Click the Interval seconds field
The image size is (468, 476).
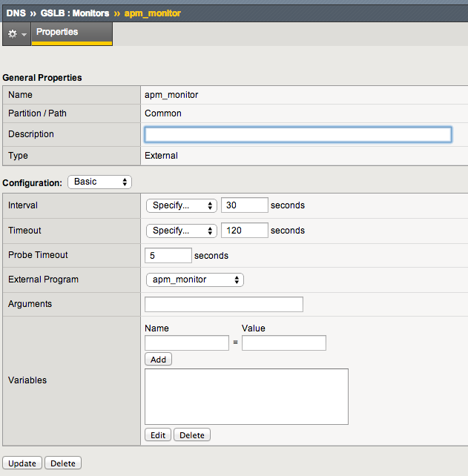pos(244,205)
